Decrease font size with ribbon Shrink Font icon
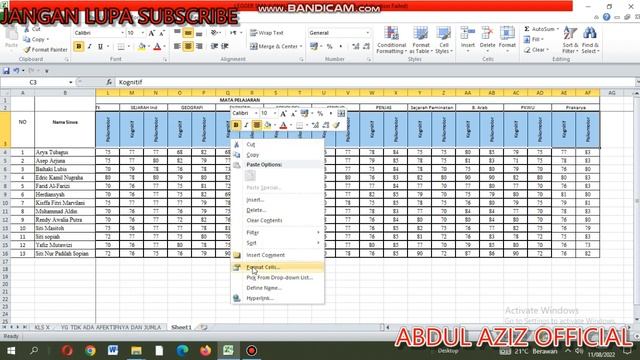This screenshot has height=360, width=640. 162,33
